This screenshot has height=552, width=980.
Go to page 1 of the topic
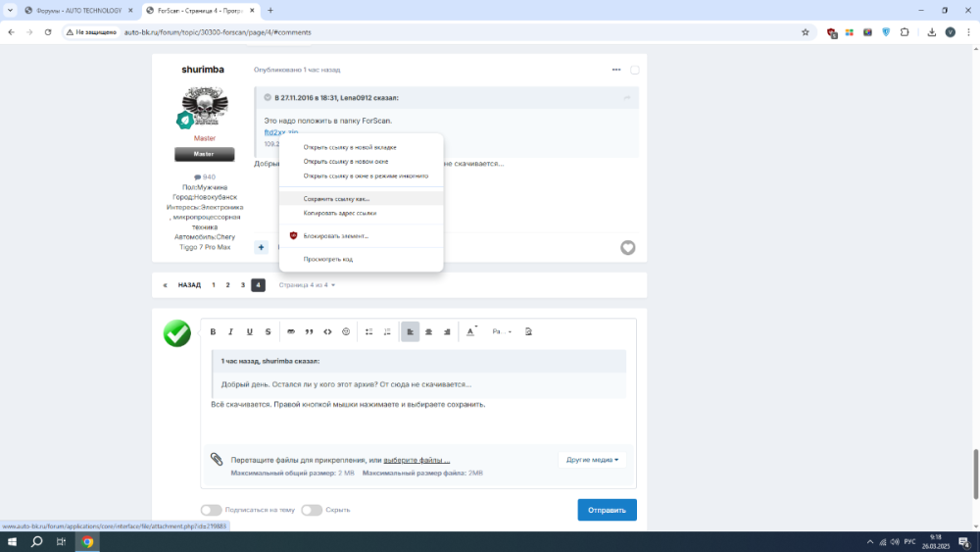[x=213, y=285]
